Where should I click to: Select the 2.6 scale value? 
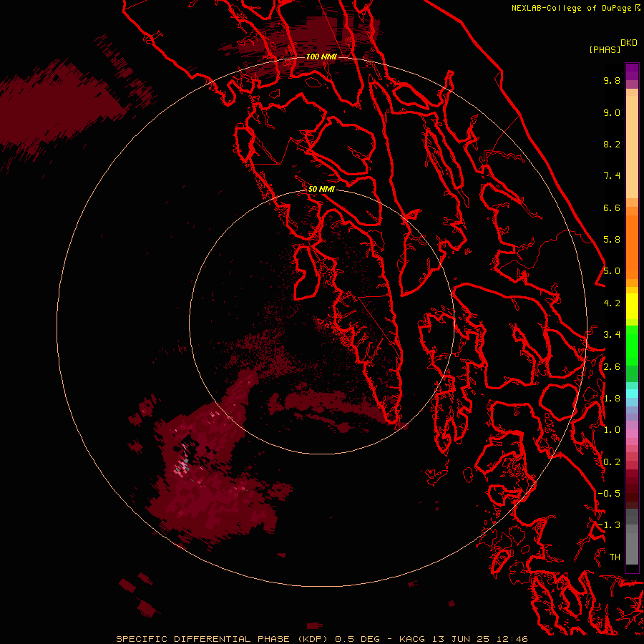(612, 366)
